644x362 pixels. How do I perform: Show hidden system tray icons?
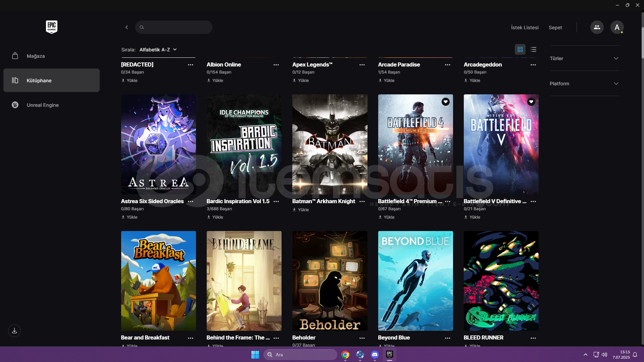coord(586,355)
